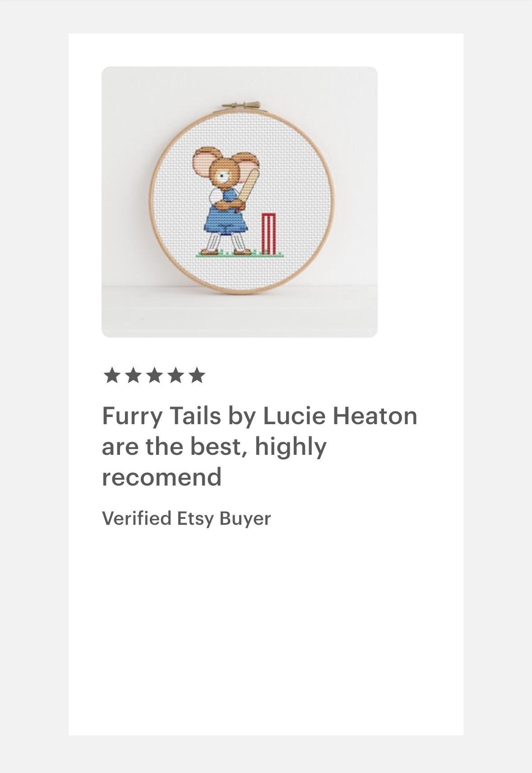The height and width of the screenshot is (773, 532).
Task: Click the fifth rating star
Action: (197, 375)
